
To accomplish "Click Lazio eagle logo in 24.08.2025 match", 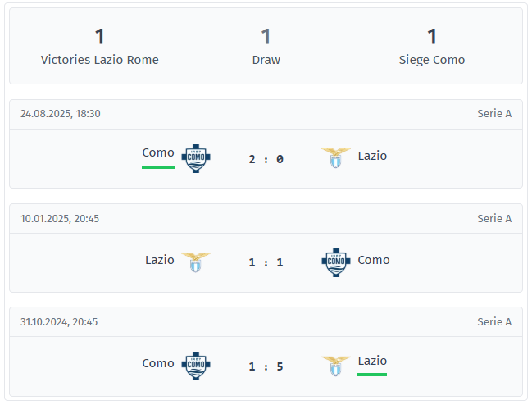I will pyautogui.click(x=335, y=158).
